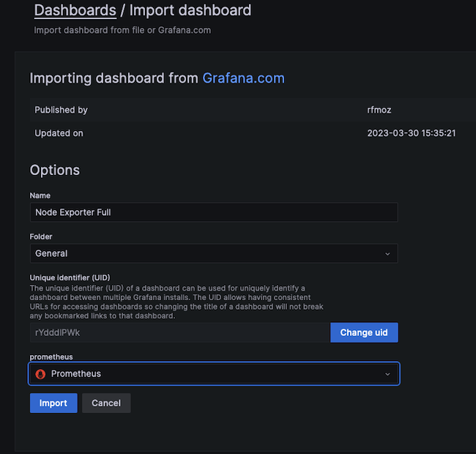Open the Prometheus data source dropdown
This screenshot has width=476, height=454.
click(213, 373)
